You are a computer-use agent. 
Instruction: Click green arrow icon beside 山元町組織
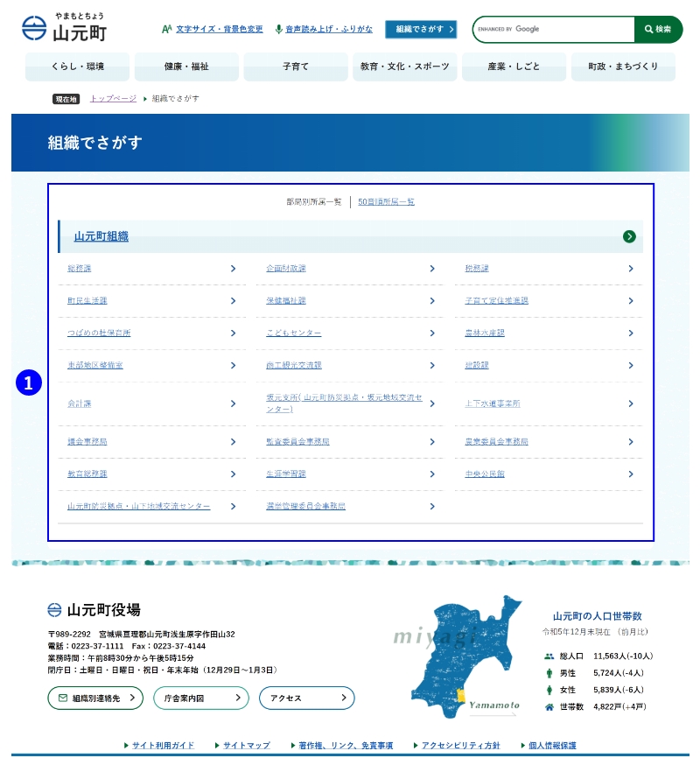(629, 236)
